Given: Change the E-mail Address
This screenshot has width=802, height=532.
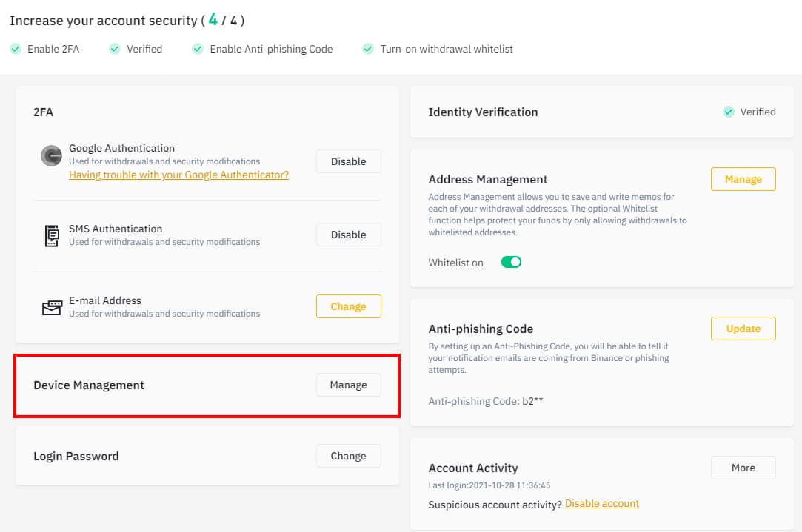Looking at the screenshot, I should (x=348, y=306).
